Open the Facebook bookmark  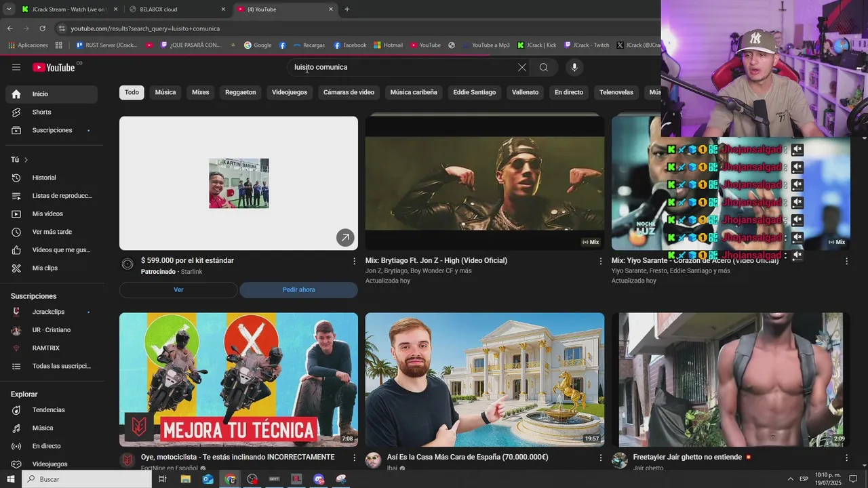click(x=350, y=45)
